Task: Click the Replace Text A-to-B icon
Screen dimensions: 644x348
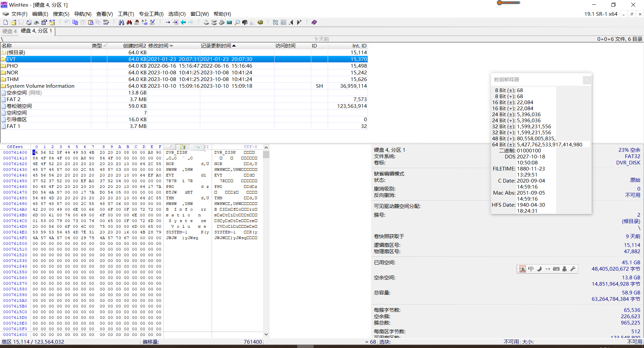Action: point(145,22)
